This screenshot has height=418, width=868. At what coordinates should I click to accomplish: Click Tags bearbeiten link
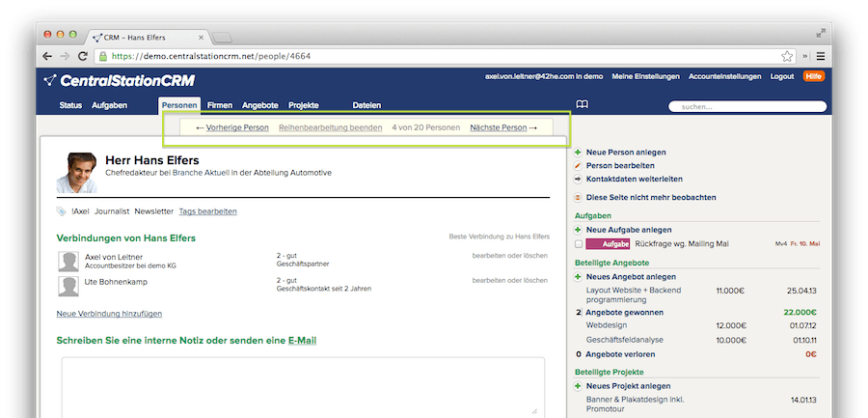(207, 210)
